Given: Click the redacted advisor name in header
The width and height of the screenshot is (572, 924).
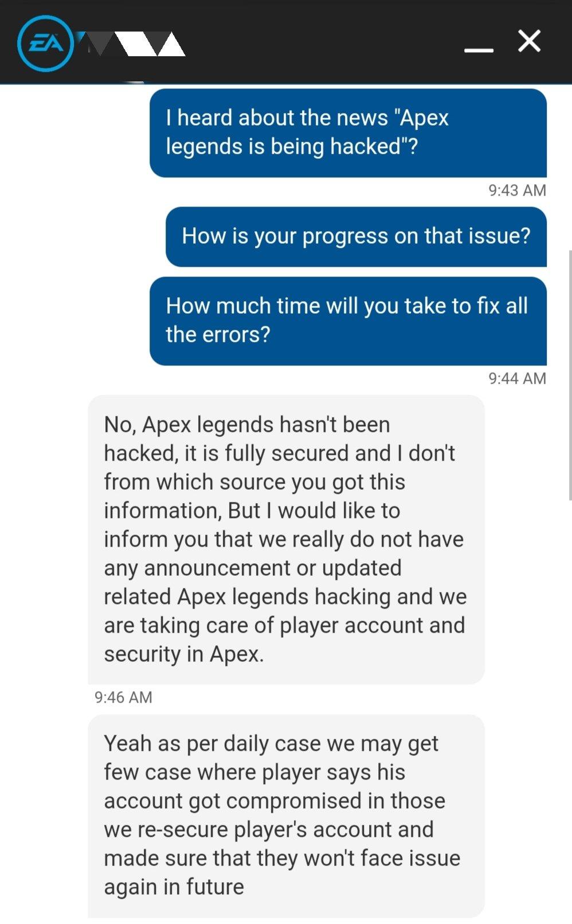Looking at the screenshot, I should point(131,44).
